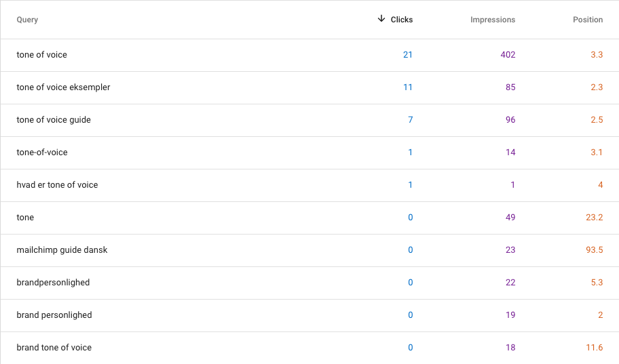Sort by Impressions column header
The image size is (619, 364).
492,20
